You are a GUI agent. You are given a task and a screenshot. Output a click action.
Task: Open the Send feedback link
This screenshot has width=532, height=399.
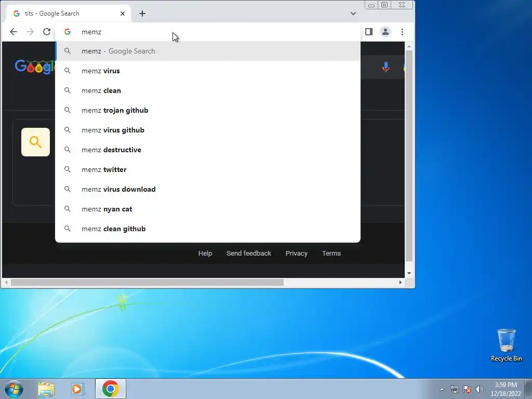(x=249, y=253)
